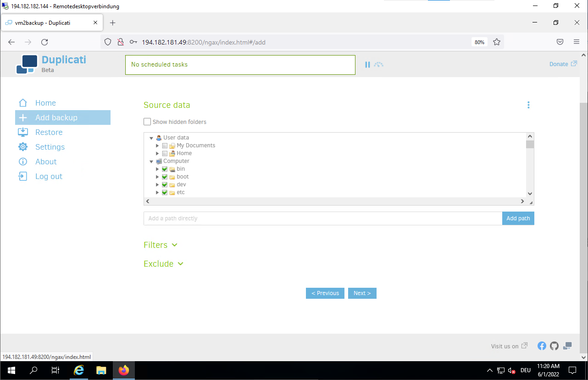Click the Facebook icon in the footer
The width and height of the screenshot is (588, 380).
(542, 346)
